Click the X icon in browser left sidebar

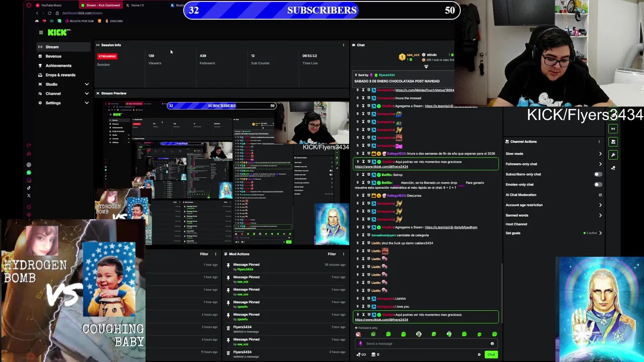coord(29,196)
